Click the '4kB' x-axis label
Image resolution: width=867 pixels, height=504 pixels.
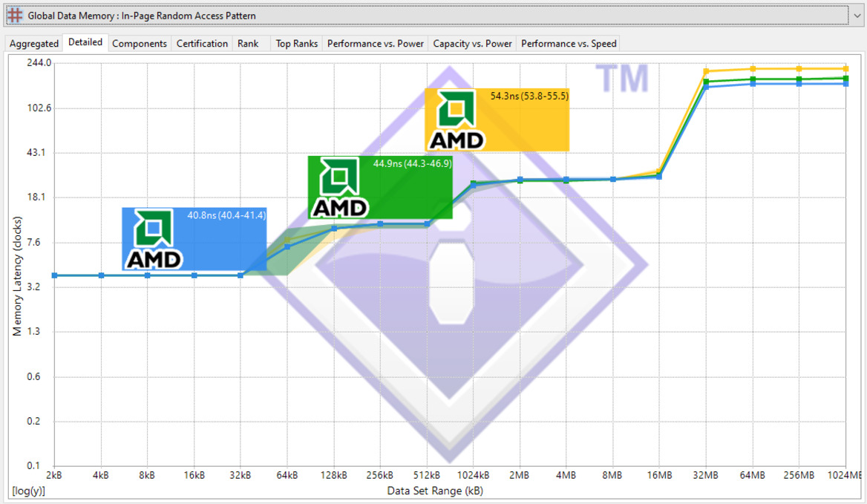pos(101,475)
